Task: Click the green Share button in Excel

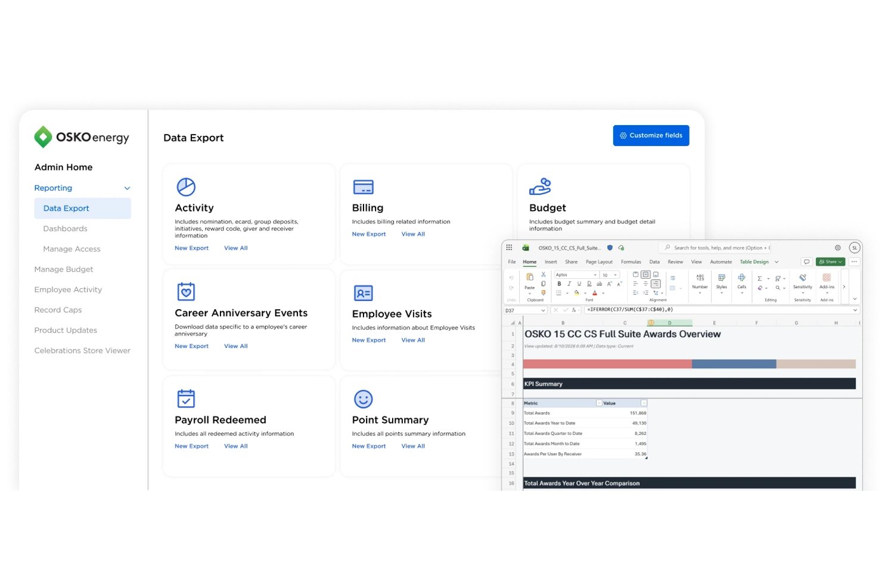Action: [x=831, y=262]
